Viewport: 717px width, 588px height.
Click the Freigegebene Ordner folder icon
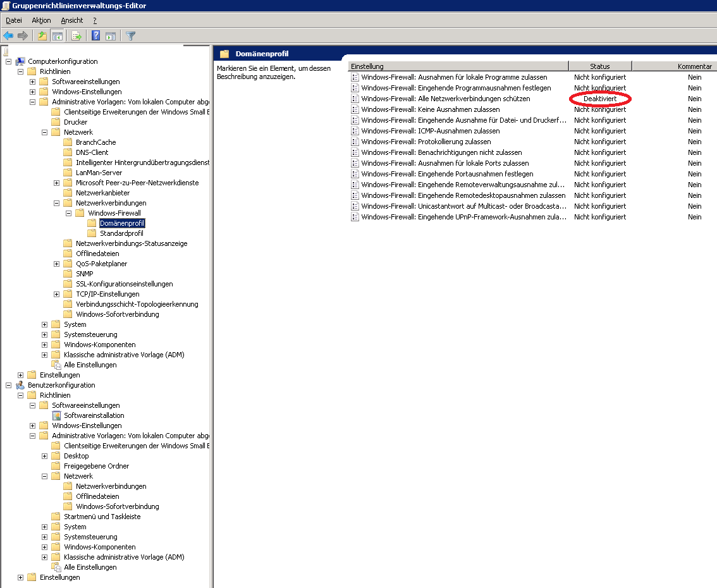[x=56, y=466]
